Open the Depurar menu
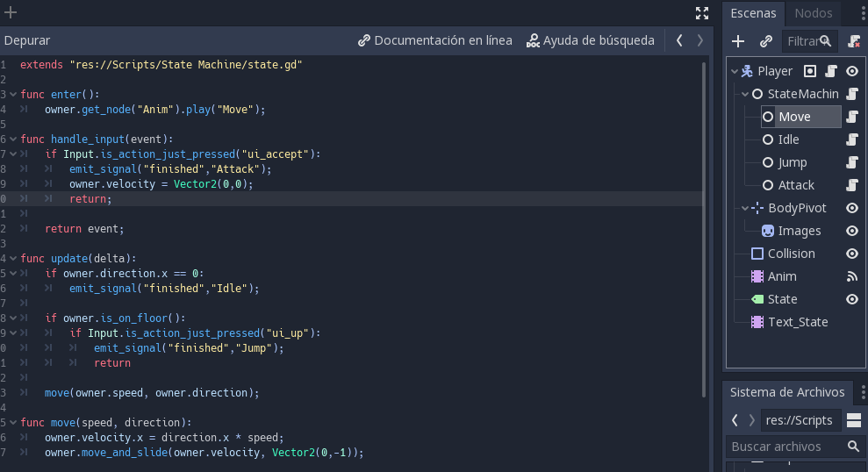 pyautogui.click(x=27, y=40)
